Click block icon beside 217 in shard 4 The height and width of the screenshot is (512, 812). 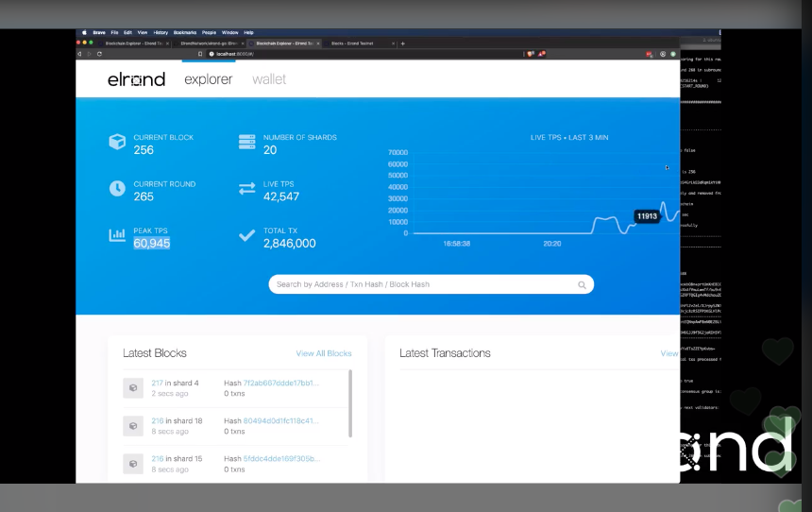coord(133,387)
